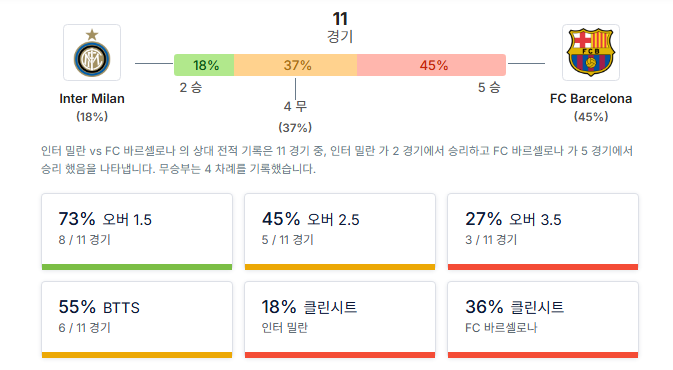Click the 5 승 label under red bar

pyautogui.click(x=489, y=88)
